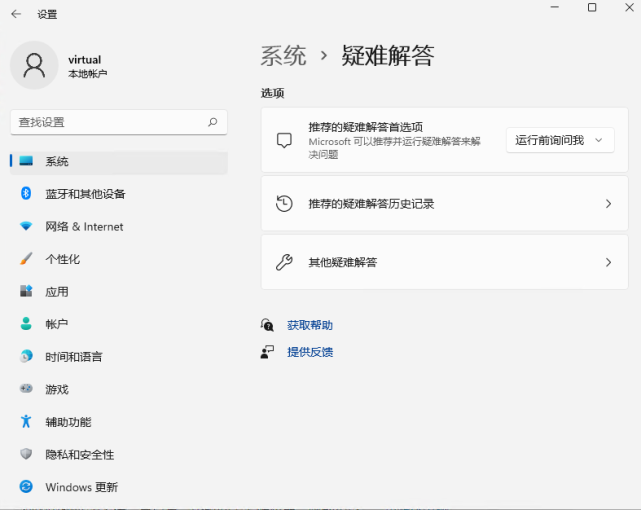Open 蓝牙和其他设备 settings
Viewport: 641px width, 510px height.
coord(119,194)
